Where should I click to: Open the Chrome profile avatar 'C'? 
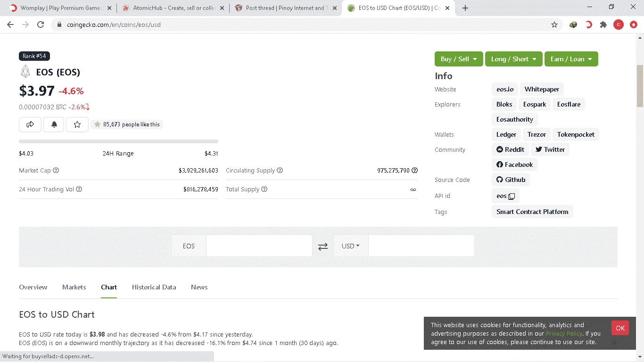click(619, 25)
